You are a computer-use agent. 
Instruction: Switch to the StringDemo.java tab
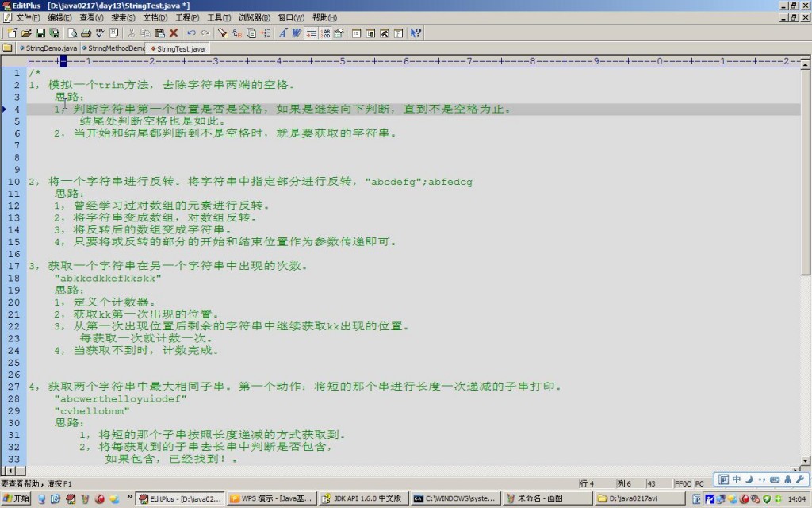[x=48, y=48]
